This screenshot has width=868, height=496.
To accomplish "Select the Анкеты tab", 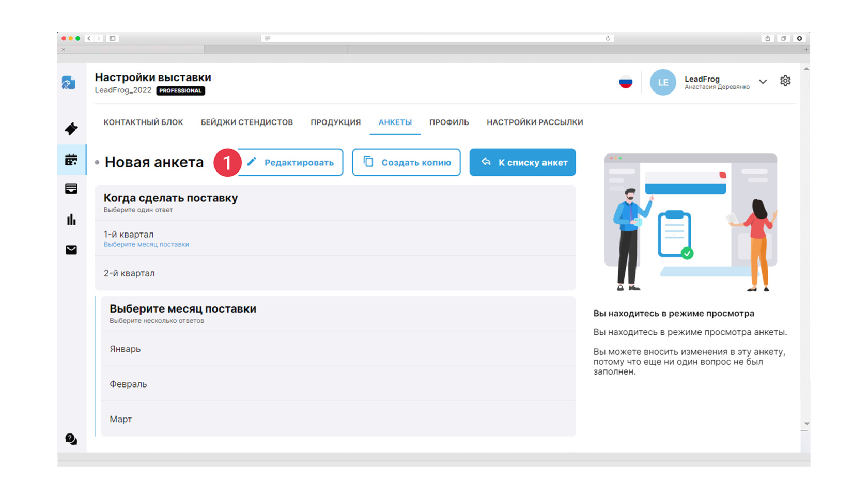I will pos(395,122).
